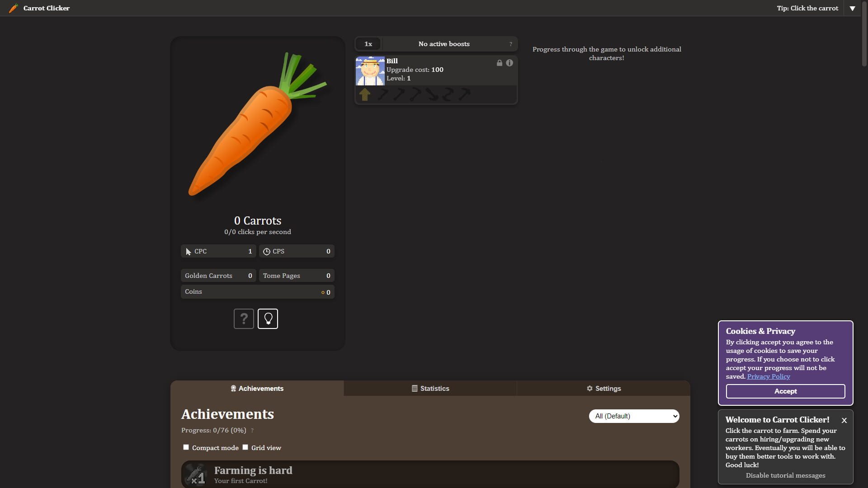Click the clock icon in the CPS box
868x488 pixels.
[268, 251]
